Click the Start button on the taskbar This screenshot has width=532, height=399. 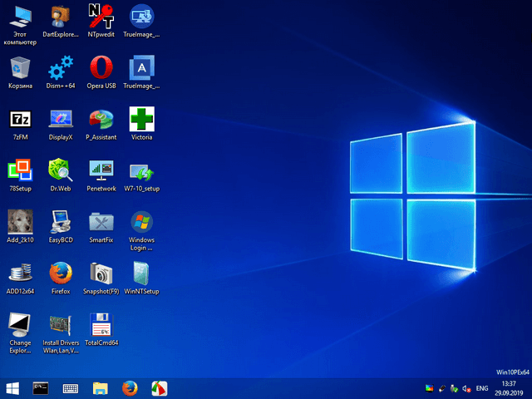tap(13, 387)
